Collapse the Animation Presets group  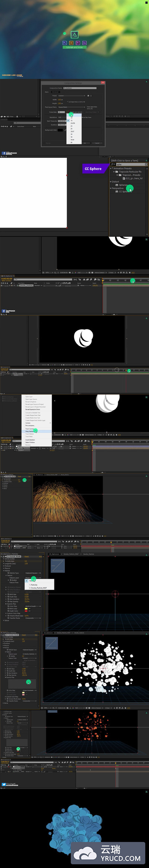point(111,169)
